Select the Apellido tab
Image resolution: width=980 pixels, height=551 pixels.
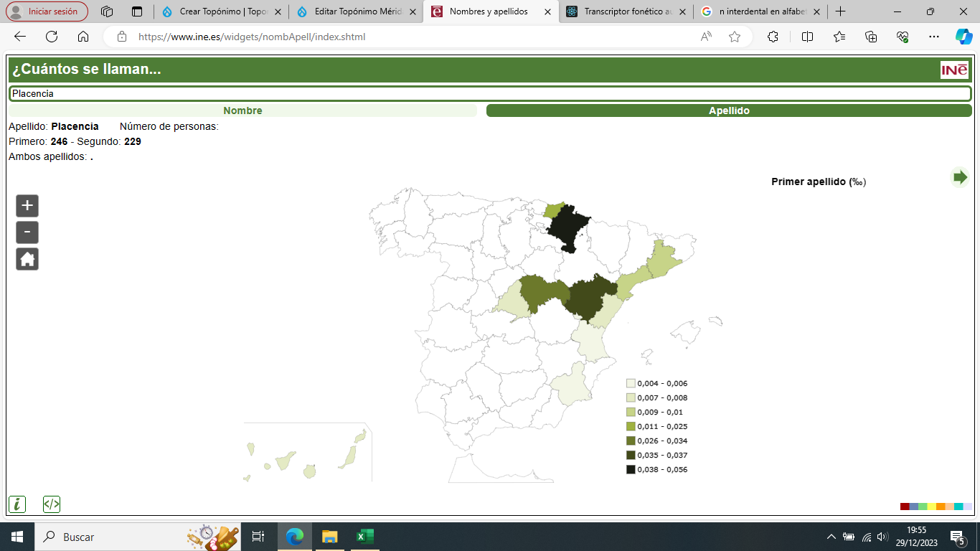pyautogui.click(x=729, y=110)
